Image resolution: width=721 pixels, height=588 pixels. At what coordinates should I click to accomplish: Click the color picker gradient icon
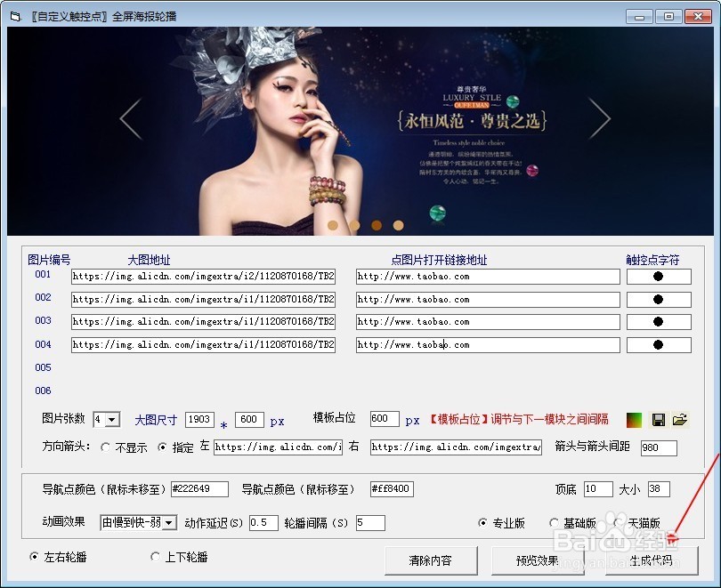click(635, 419)
